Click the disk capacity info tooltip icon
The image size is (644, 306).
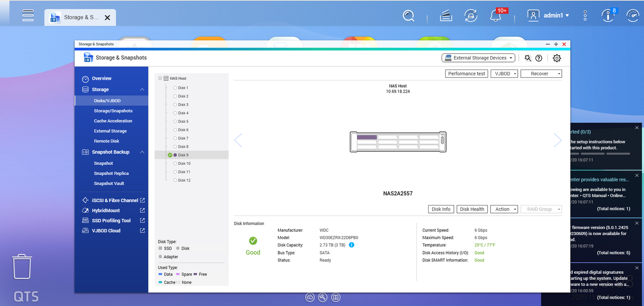[x=352, y=245]
